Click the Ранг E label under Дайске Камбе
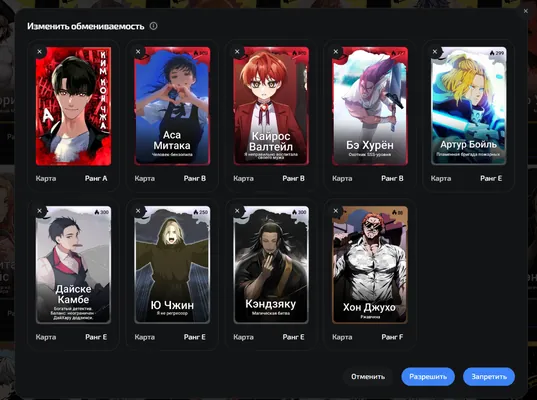 pyautogui.click(x=96, y=337)
